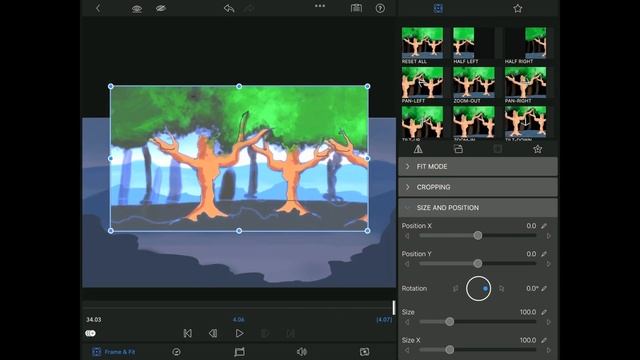The height and width of the screenshot is (360, 640).
Task: Rotate clockwise with the right rotation icon
Action: click(x=501, y=289)
